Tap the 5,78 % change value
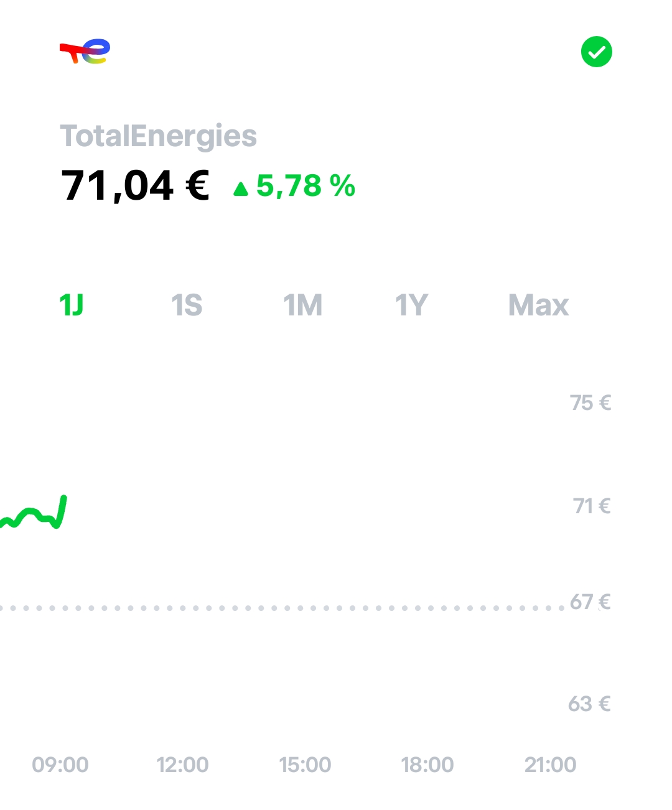The image size is (672, 810). [x=306, y=186]
